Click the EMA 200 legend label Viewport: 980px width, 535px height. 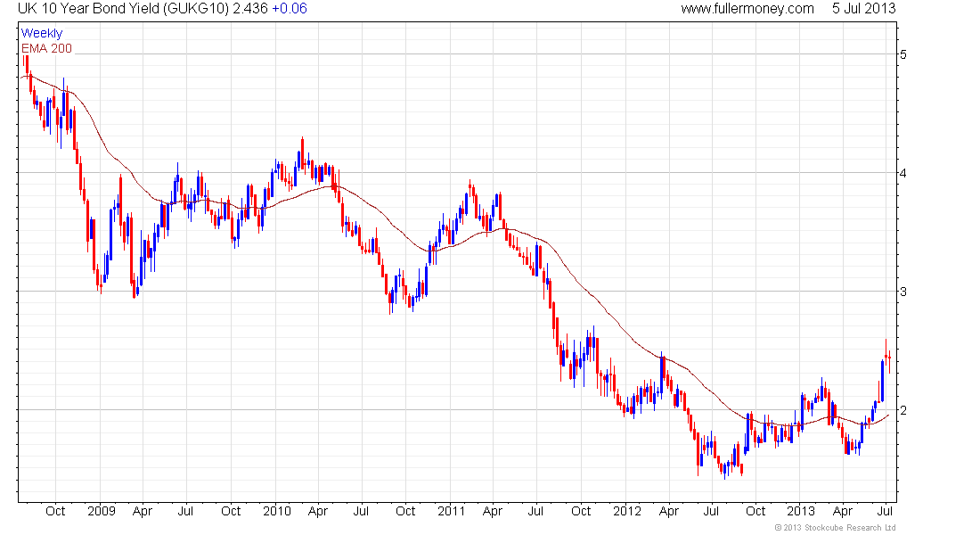(47, 48)
